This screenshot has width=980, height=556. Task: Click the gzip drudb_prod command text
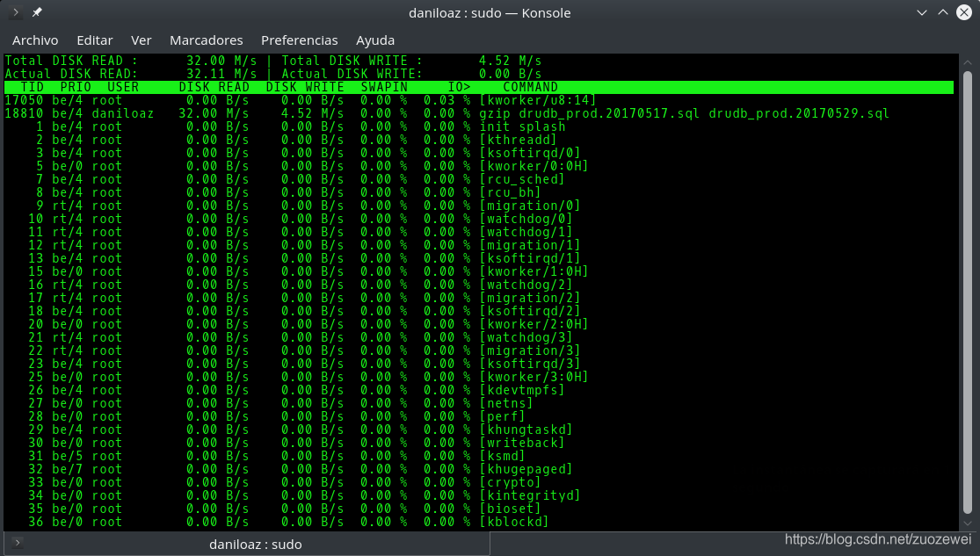point(684,113)
